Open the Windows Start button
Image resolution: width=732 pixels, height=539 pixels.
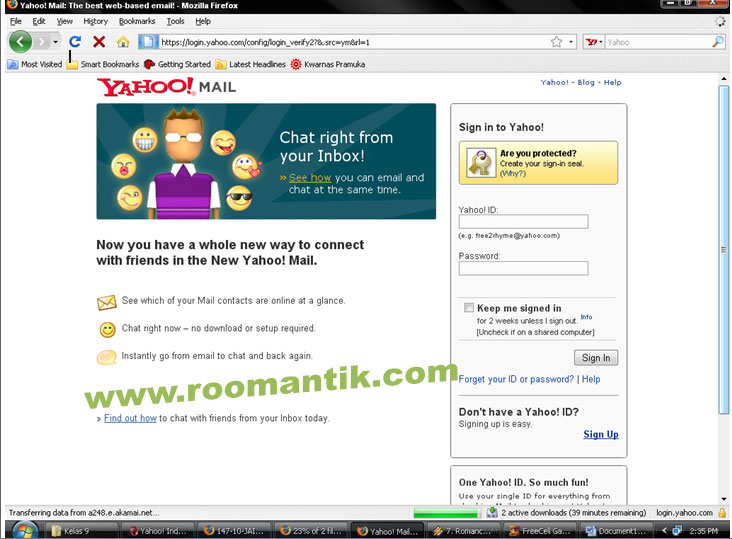pos(25,531)
